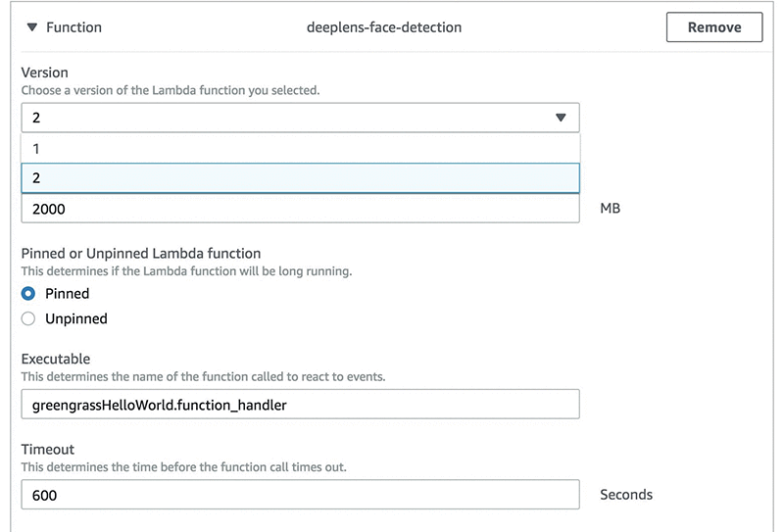Click the Function header label

[73, 27]
